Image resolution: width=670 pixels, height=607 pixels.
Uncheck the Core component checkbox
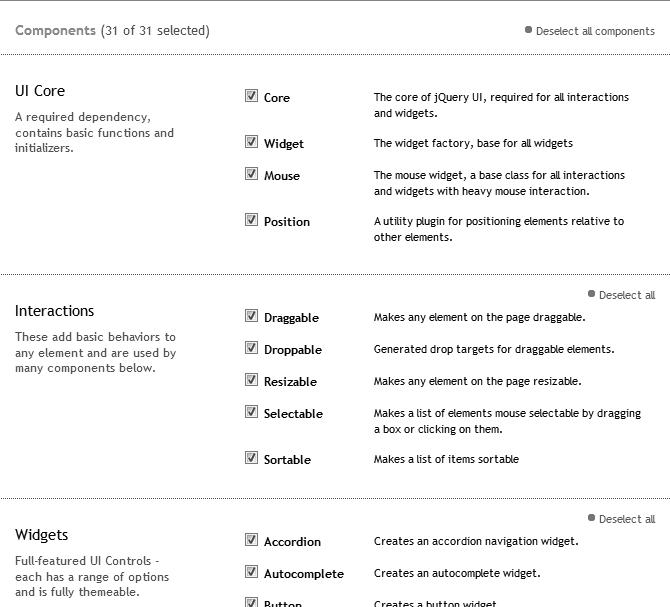pos(251,96)
